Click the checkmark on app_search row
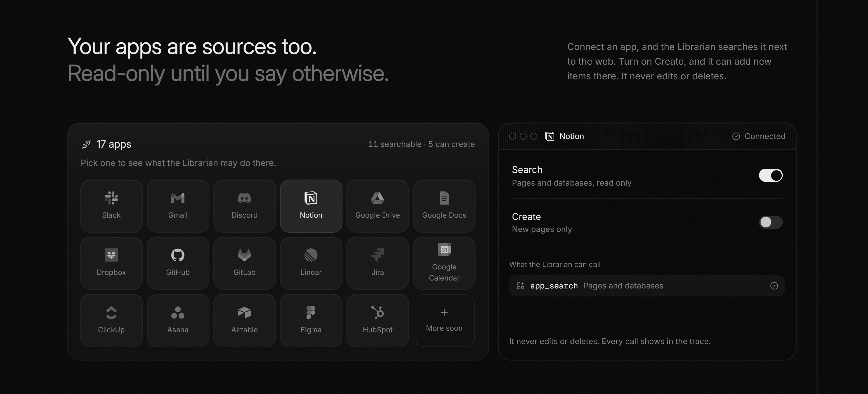 774,286
